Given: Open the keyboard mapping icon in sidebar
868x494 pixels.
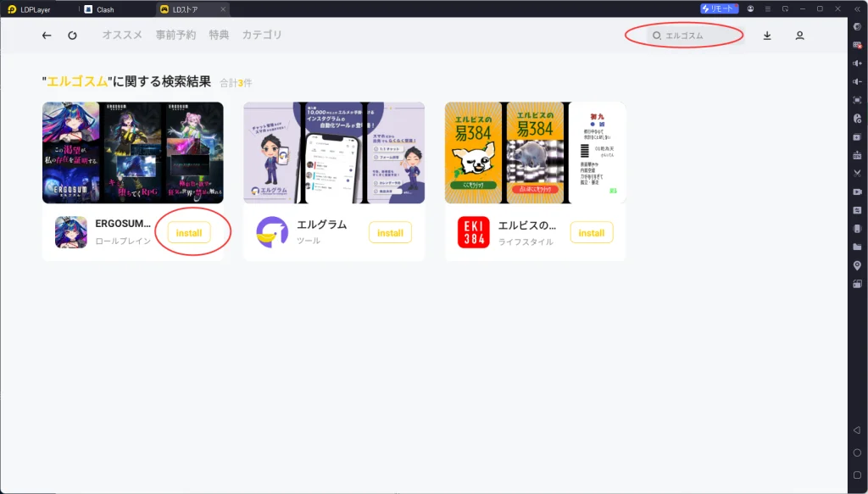Looking at the screenshot, I should (x=858, y=45).
